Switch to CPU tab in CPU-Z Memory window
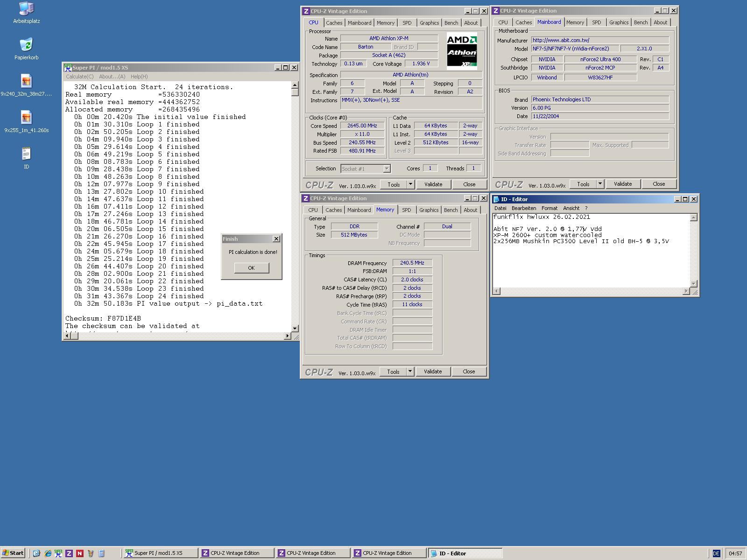747x560 pixels. click(x=313, y=210)
